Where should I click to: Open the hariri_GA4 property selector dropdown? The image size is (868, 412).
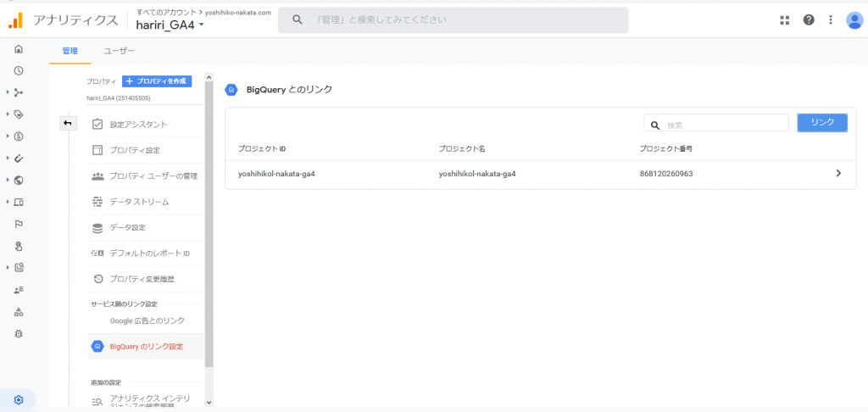pos(170,25)
